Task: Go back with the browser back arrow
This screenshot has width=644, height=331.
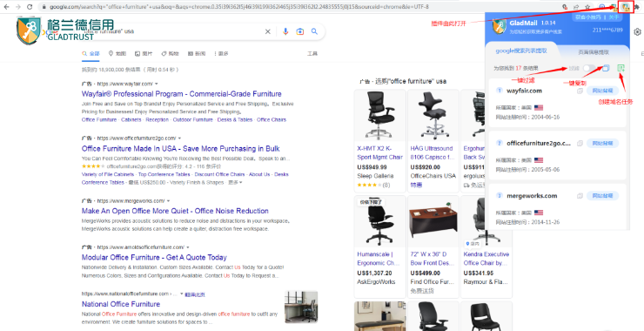Action: point(7,7)
